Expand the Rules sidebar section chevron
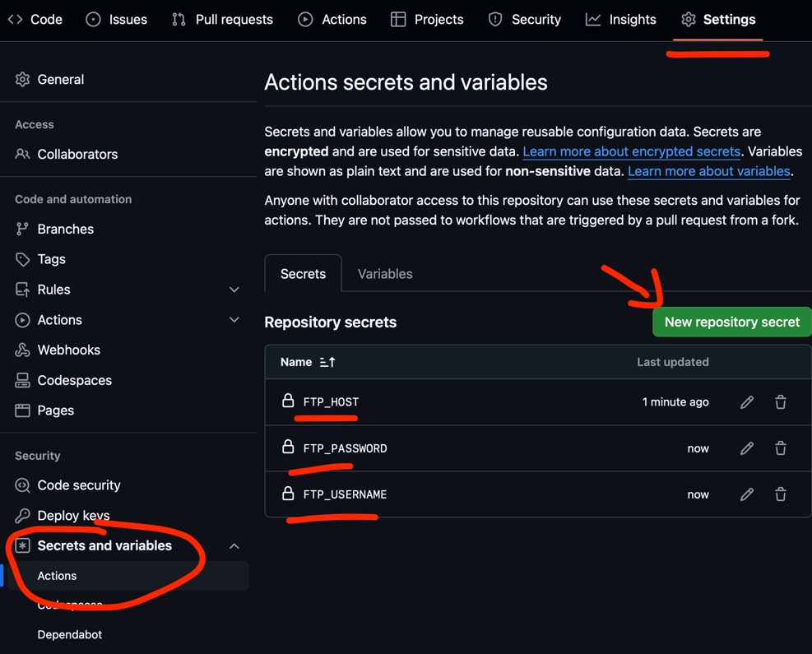Viewport: 812px width, 654px height. tap(234, 290)
